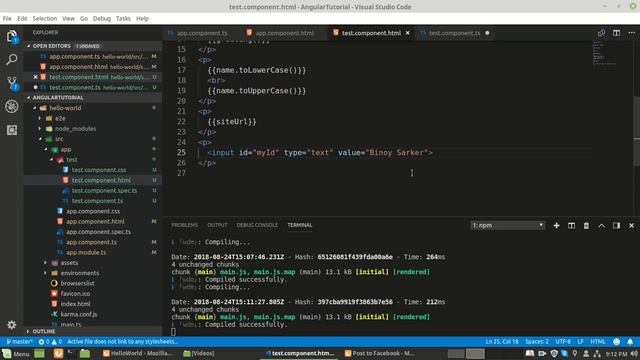The width and height of the screenshot is (640, 360).
Task: Change encoding via UTF-8 status item
Action: 563,342
